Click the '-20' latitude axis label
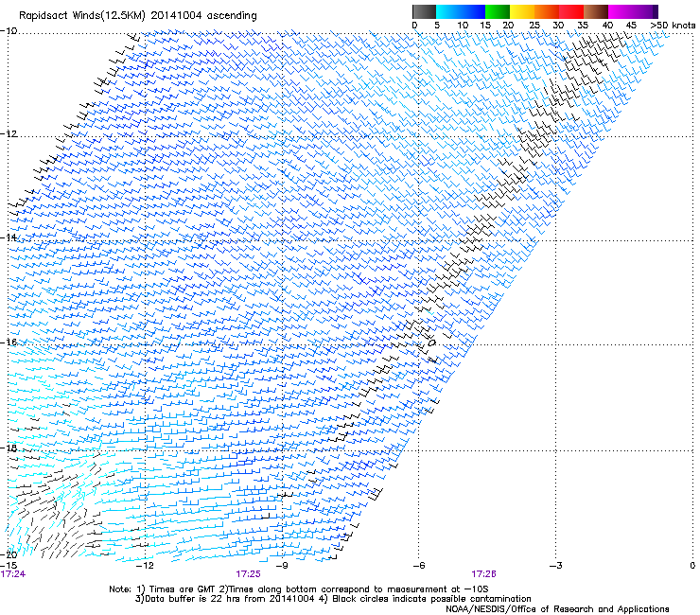This screenshot has width=700, height=615. click(9, 554)
